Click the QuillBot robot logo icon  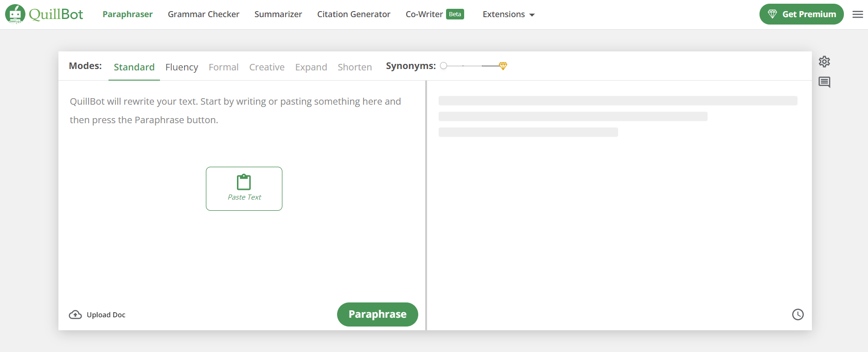[15, 14]
